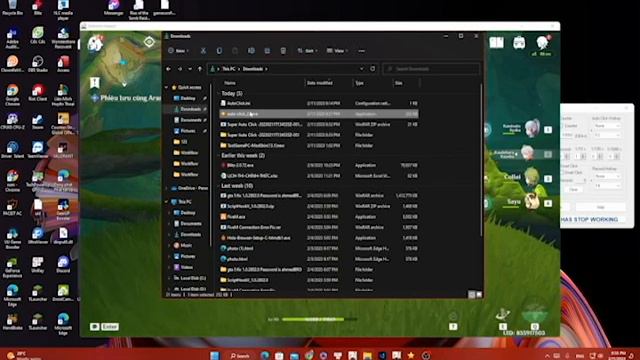The image size is (640, 360).
Task: Open the Sort dropdown in Explorer toolbar
Action: click(x=307, y=51)
